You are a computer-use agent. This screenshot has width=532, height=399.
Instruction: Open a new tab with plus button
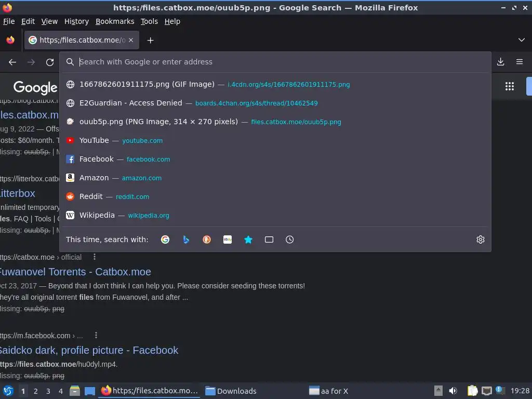click(x=150, y=41)
